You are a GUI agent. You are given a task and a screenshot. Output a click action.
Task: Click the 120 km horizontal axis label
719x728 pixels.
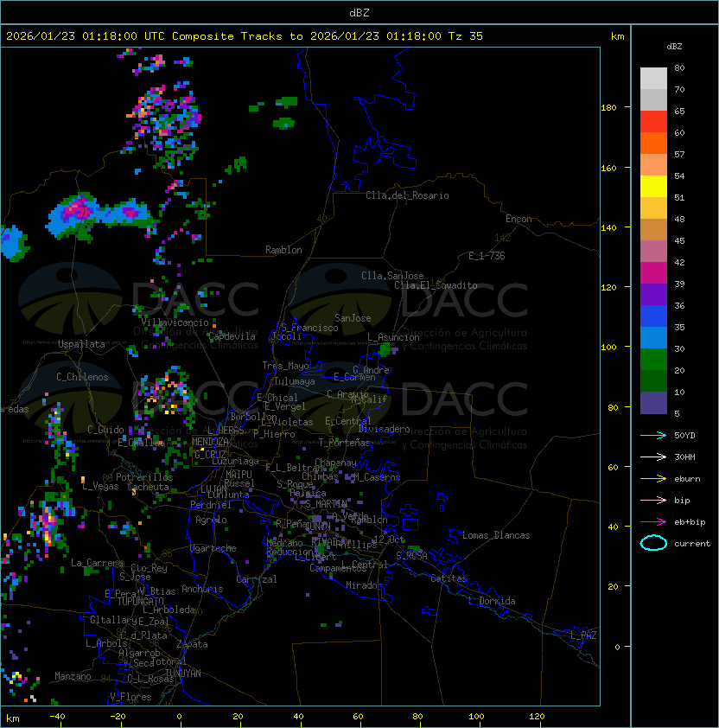pos(537,717)
